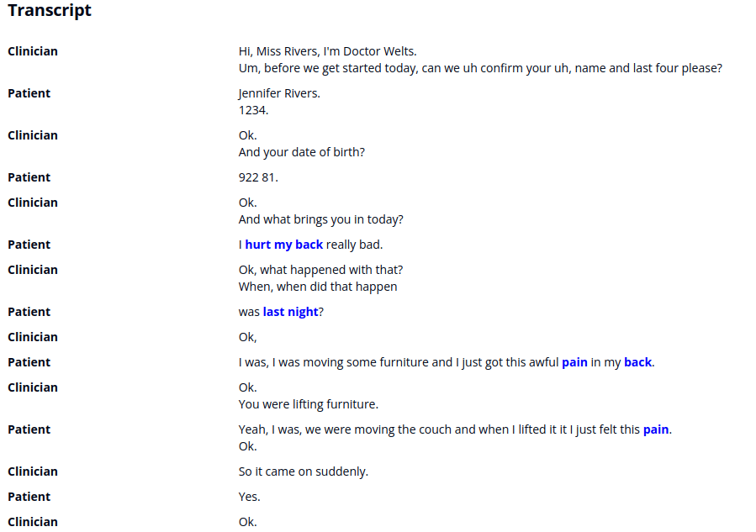Click the "When, when did that happen" line
Screen dimensions: 756x532
coord(317,287)
